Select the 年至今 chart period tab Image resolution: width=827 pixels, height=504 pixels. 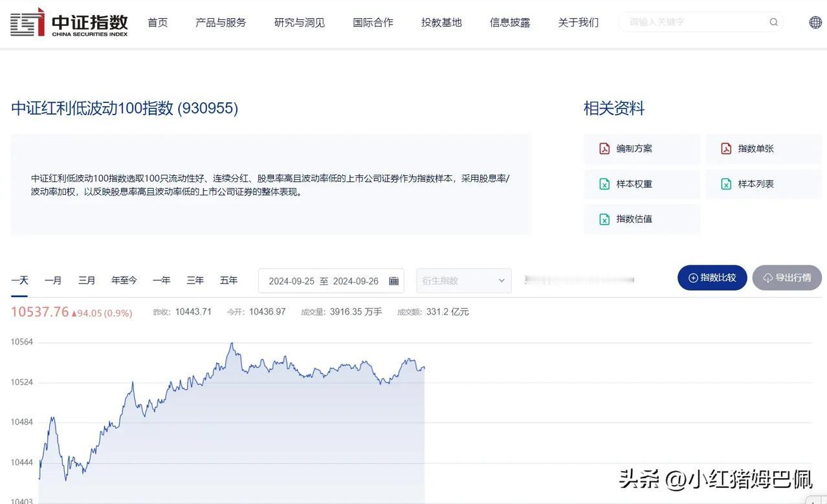(x=124, y=280)
